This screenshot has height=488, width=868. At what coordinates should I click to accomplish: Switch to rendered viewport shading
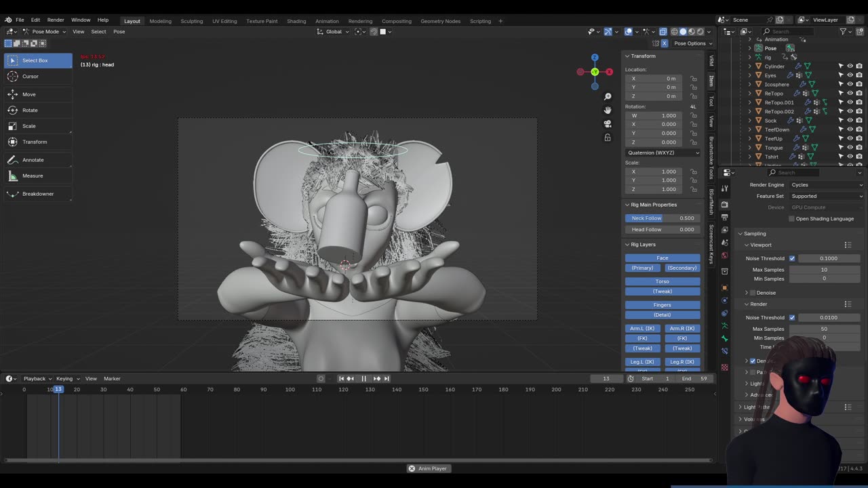pyautogui.click(x=701, y=31)
